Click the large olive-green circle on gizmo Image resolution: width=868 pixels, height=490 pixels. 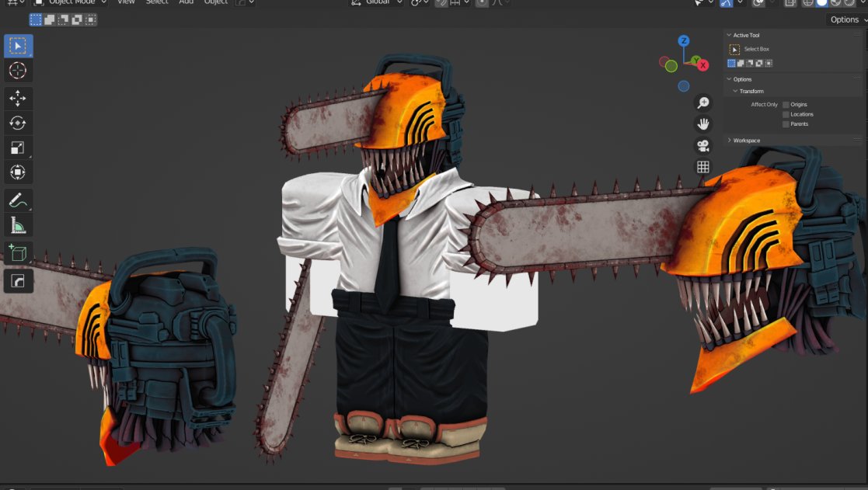[x=671, y=67]
